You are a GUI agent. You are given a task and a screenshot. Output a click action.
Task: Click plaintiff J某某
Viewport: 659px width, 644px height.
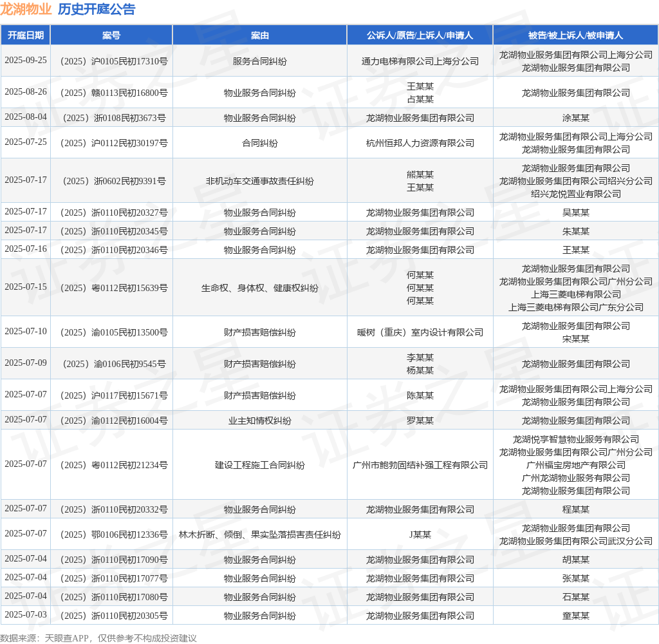pos(420,535)
